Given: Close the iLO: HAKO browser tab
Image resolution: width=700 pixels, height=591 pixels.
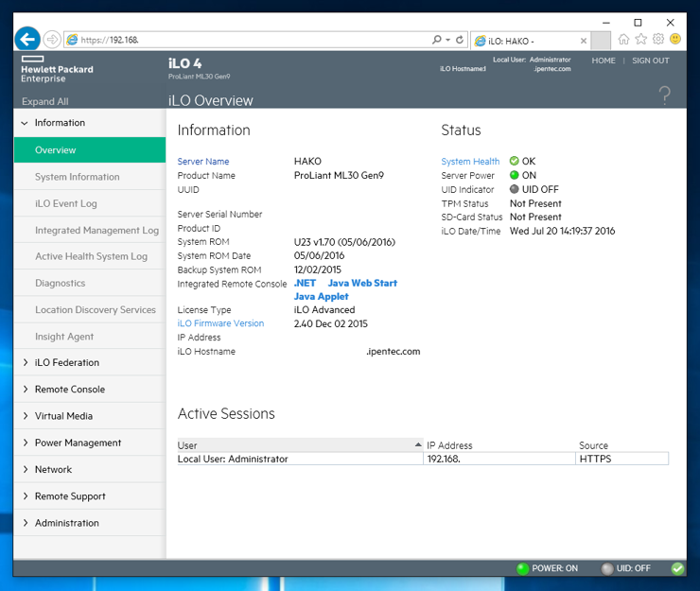Looking at the screenshot, I should [584, 41].
